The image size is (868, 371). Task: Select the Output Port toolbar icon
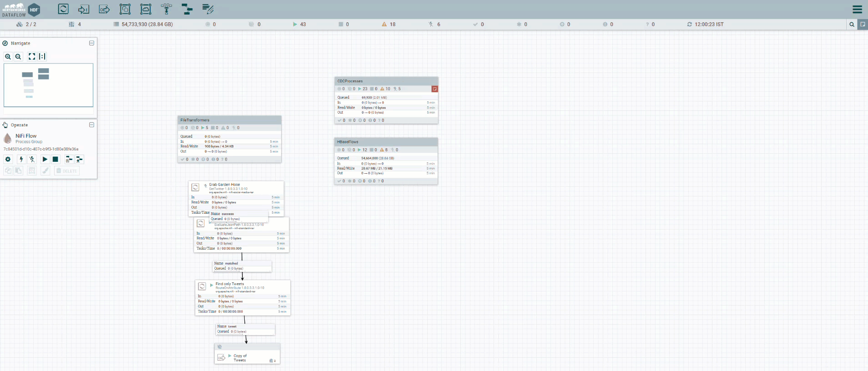104,9
